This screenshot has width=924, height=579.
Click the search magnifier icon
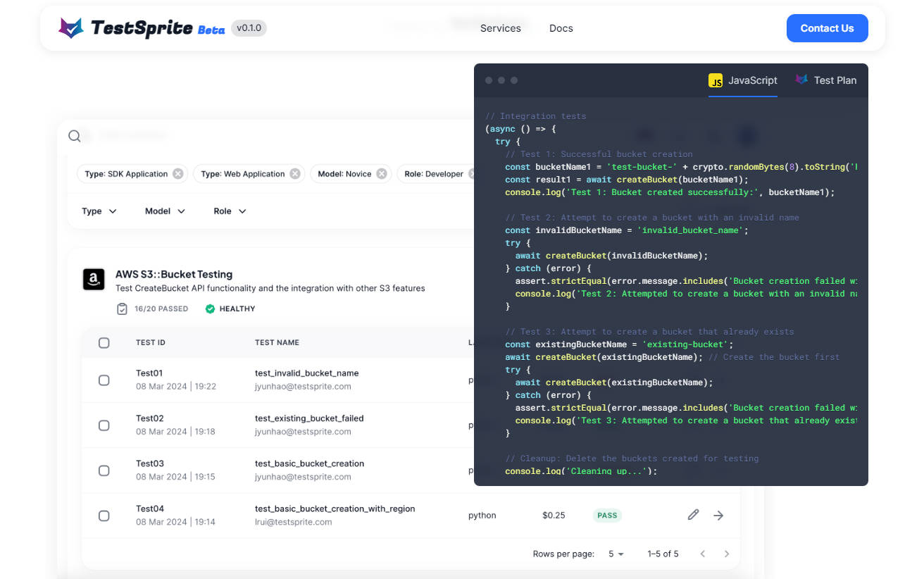coord(75,136)
